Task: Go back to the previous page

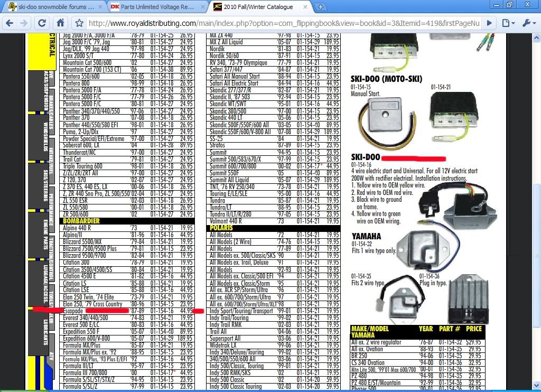Action: point(9,23)
